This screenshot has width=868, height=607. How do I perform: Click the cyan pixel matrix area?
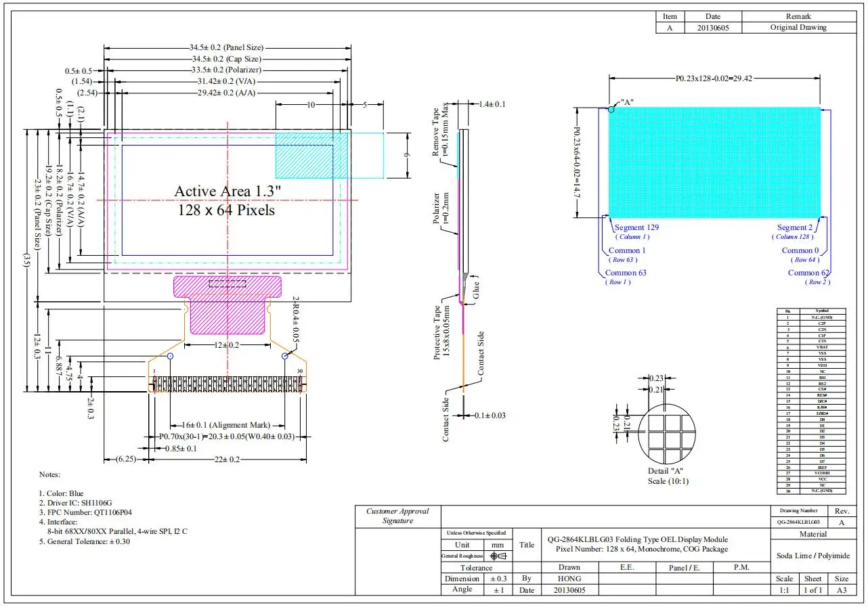pos(714,162)
